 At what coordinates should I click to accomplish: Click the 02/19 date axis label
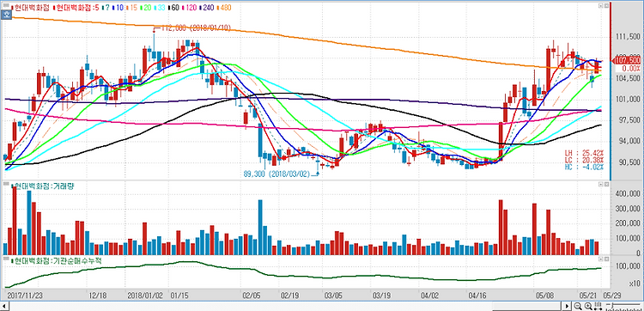(289, 295)
